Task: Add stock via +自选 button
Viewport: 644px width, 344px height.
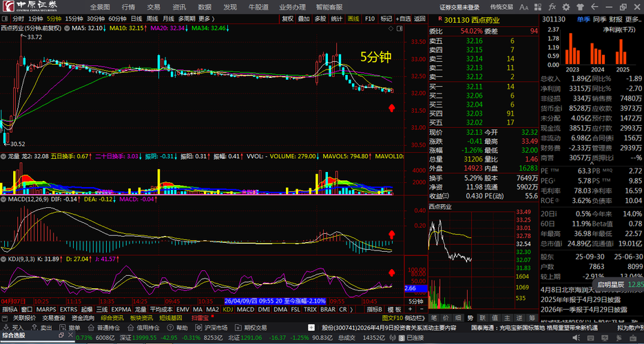Action: click(x=404, y=19)
